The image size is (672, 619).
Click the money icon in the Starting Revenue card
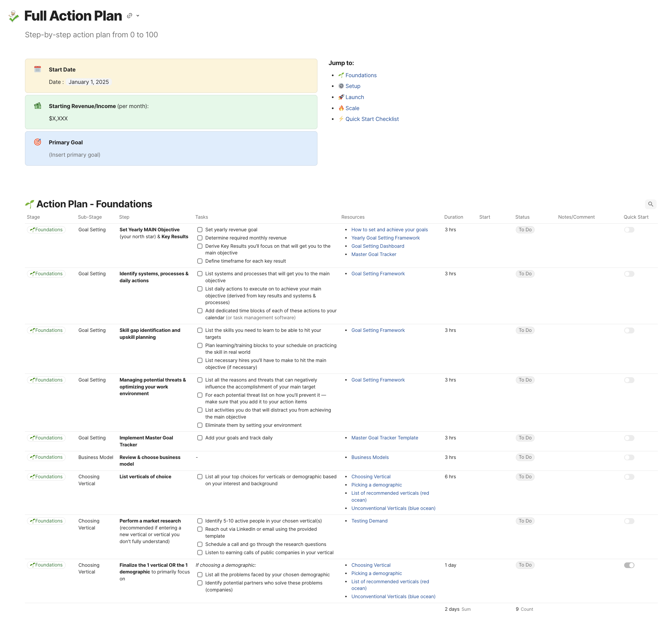pos(38,106)
